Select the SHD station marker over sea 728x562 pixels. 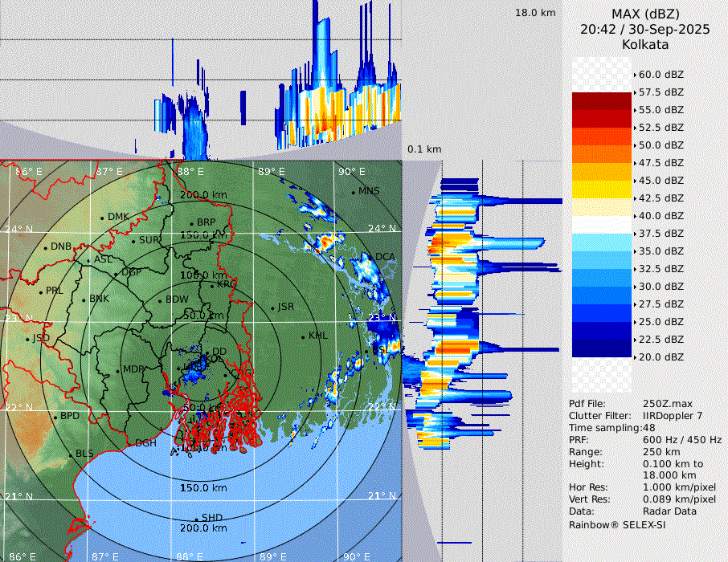(196, 519)
